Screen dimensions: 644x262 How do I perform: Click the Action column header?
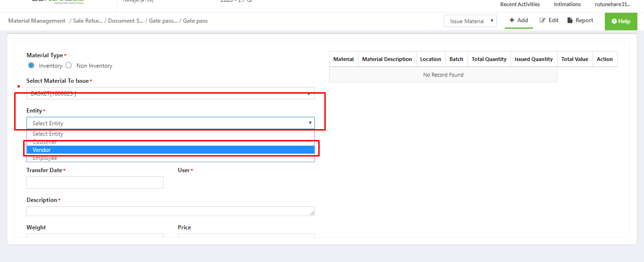pos(605,59)
